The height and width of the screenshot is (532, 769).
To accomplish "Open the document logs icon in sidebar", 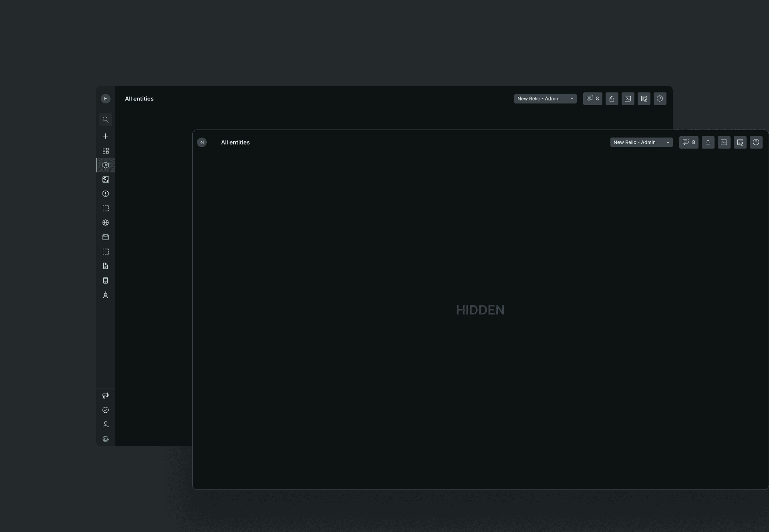I will [106, 266].
